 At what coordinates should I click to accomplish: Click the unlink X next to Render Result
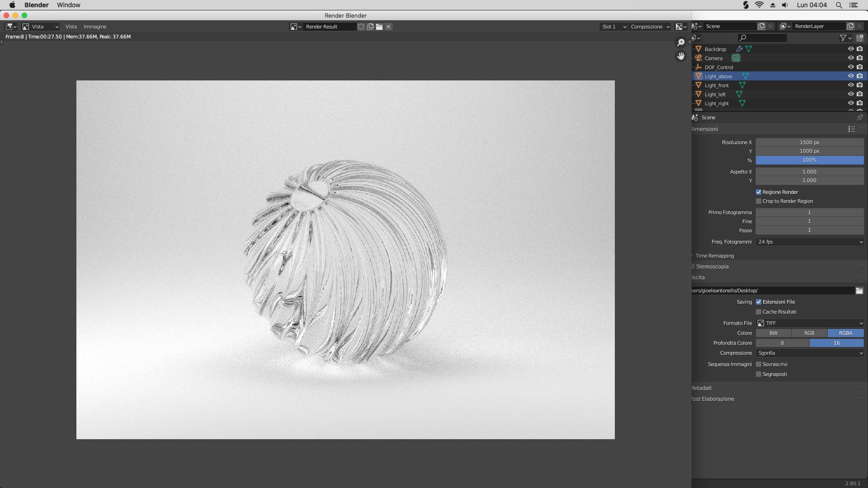pos(388,27)
